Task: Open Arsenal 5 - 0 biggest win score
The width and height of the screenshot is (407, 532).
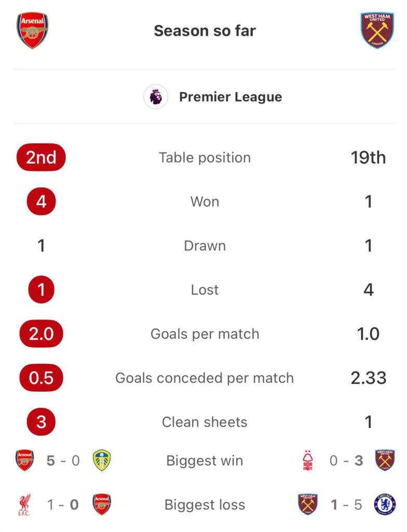Action: [63, 461]
